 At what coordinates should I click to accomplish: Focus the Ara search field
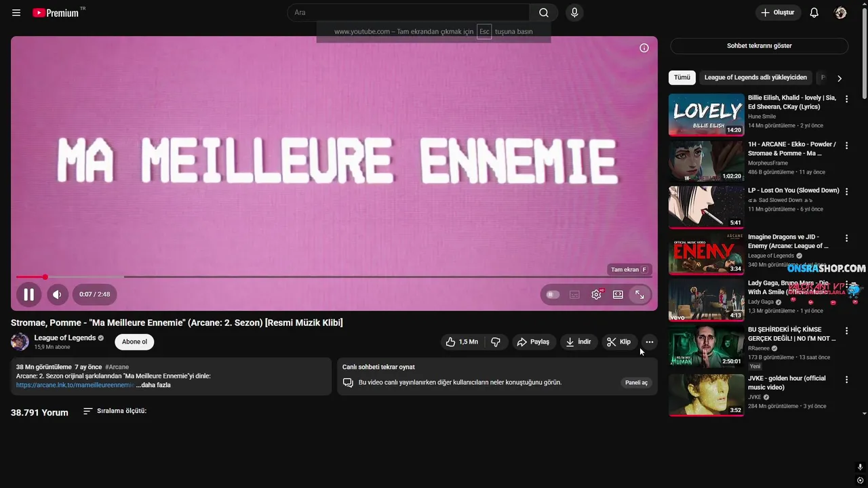point(408,13)
